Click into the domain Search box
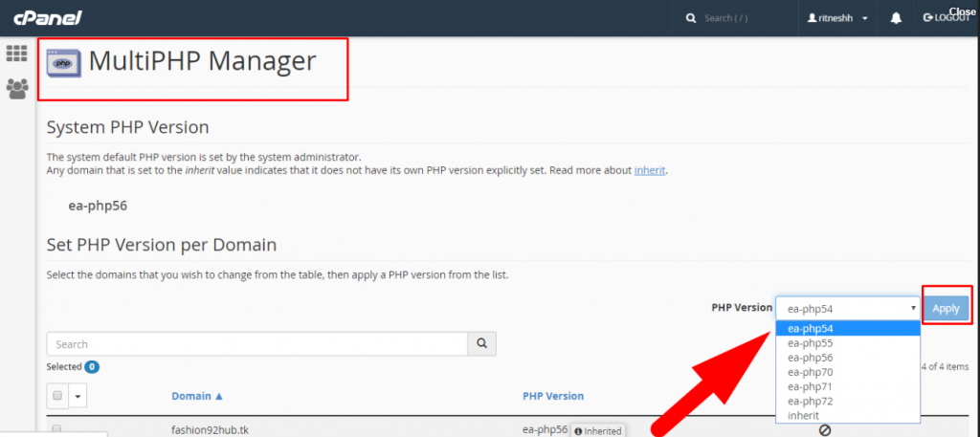 pos(256,344)
